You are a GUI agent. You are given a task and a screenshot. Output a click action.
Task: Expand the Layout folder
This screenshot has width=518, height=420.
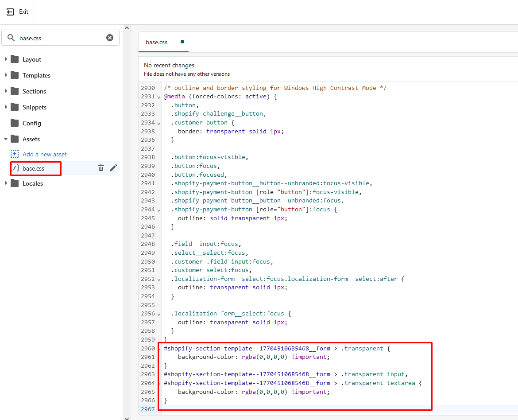click(x=6, y=59)
